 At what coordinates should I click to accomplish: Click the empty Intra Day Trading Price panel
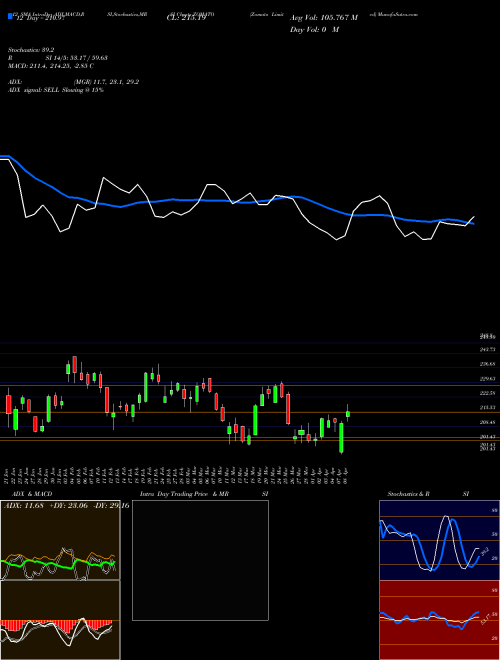(200, 560)
